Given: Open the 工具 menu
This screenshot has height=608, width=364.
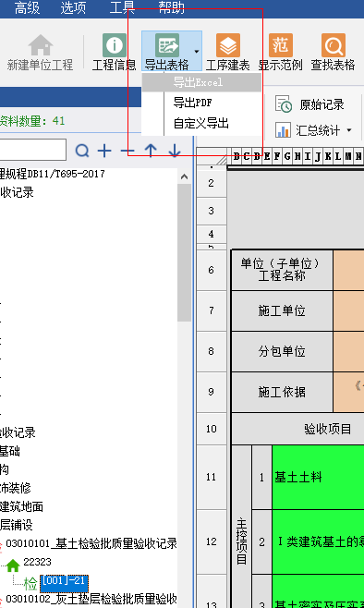Looking at the screenshot, I should (122, 7).
